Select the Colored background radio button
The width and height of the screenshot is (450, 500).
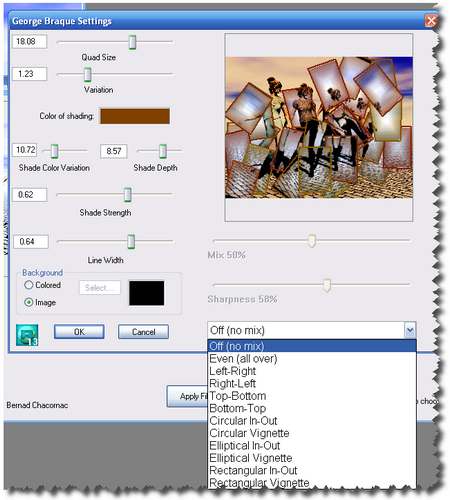pos(29,285)
